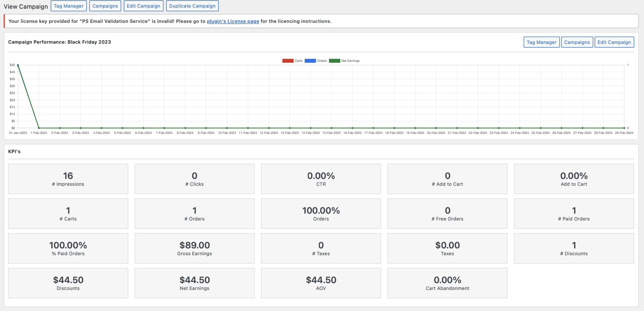Open the Tag Manager from the top toolbar
The width and height of the screenshot is (644, 311).
(69, 6)
